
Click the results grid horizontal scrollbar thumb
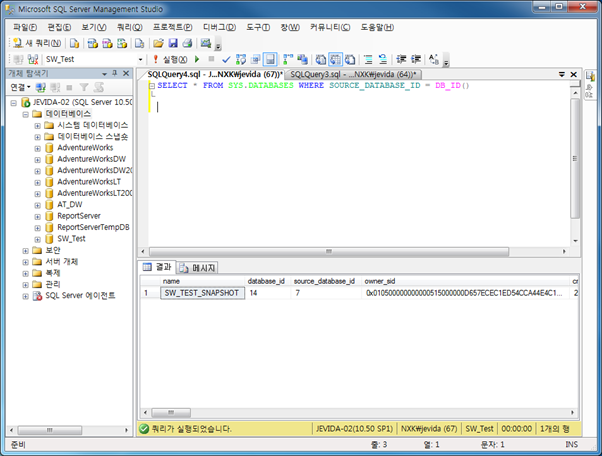(x=171, y=413)
